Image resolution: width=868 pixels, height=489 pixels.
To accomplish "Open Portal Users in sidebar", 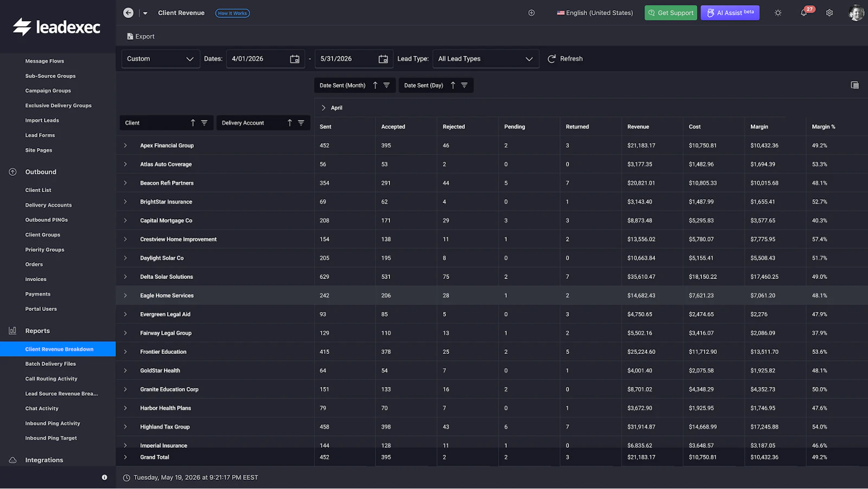I will 41,309.
